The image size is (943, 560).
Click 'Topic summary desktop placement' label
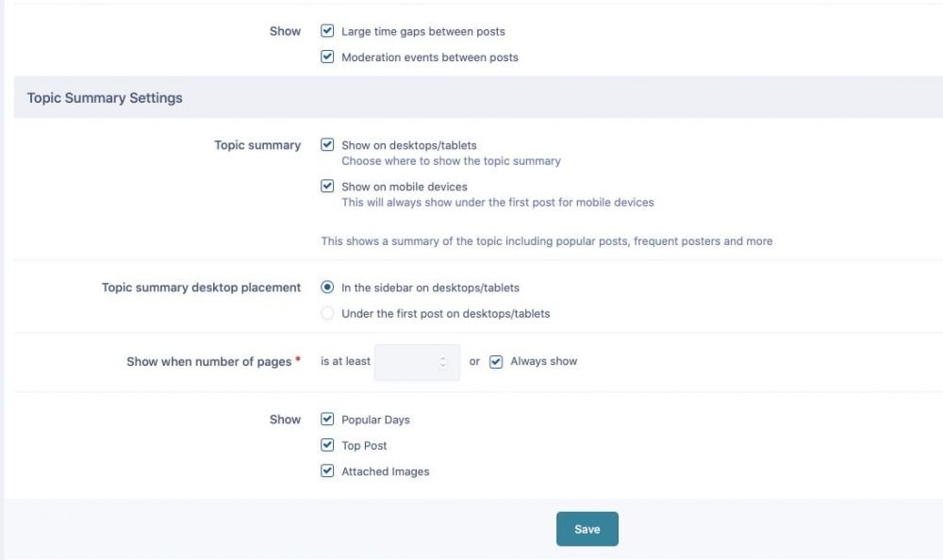pyautogui.click(x=201, y=287)
